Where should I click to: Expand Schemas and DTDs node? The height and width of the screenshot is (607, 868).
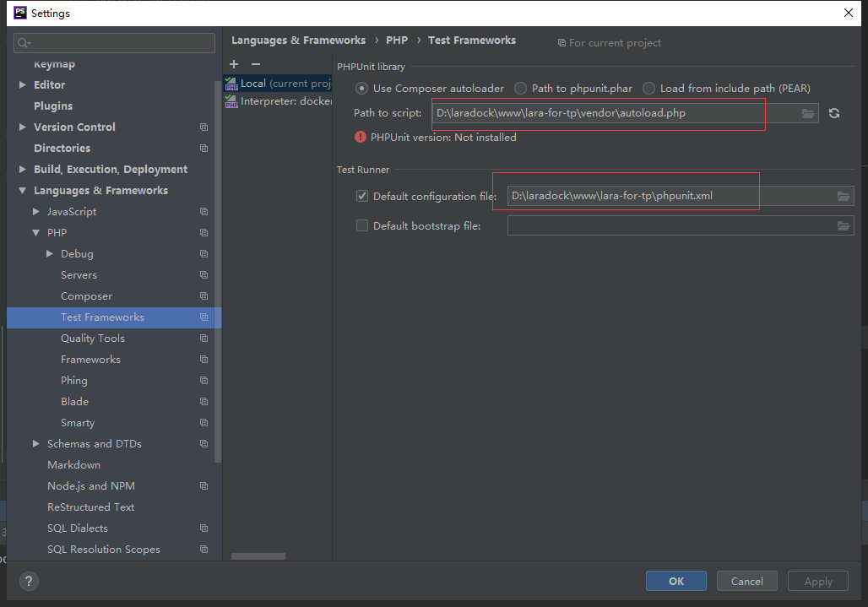tap(36, 444)
